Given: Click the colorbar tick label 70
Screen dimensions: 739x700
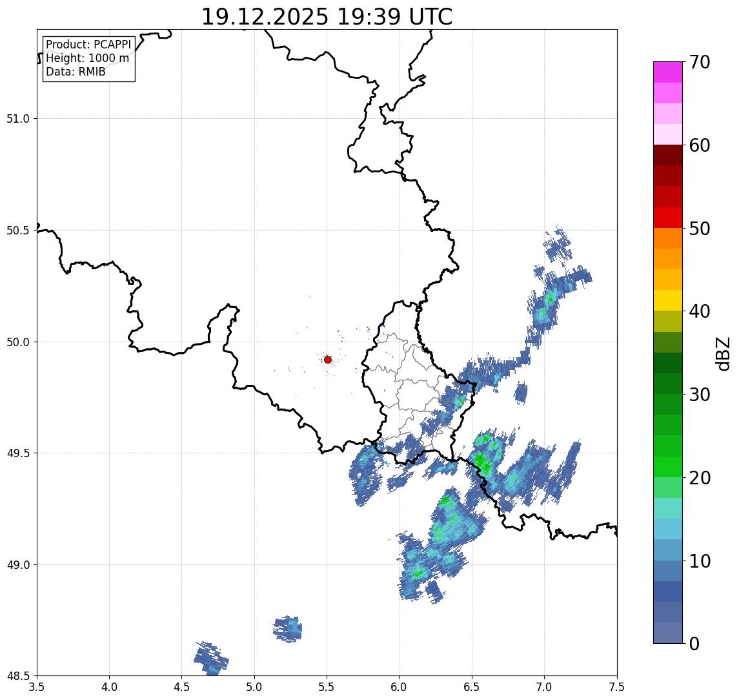Looking at the screenshot, I should 699,62.
